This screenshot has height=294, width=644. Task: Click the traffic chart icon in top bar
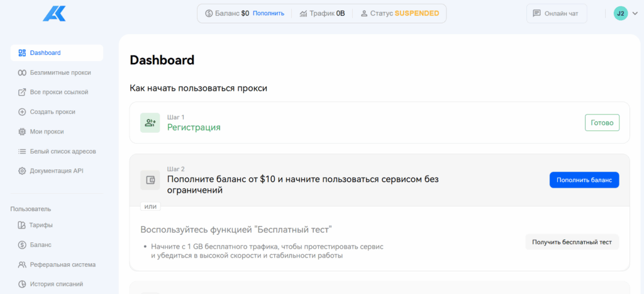pos(304,14)
